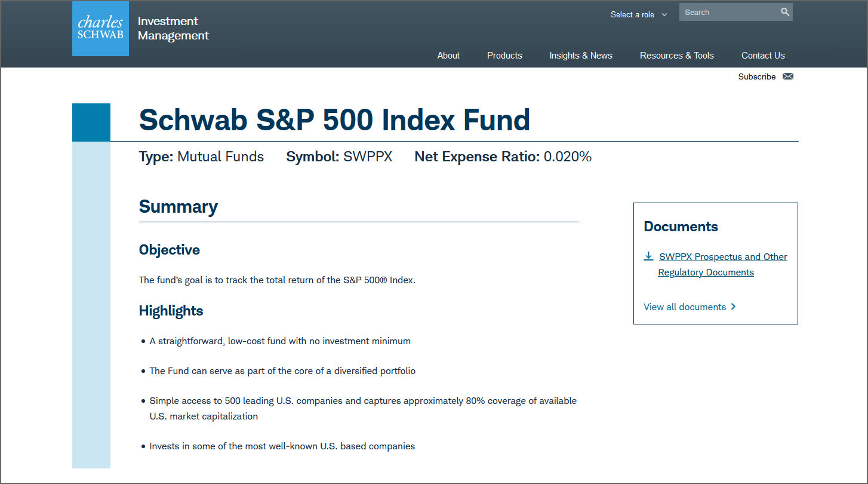Click the Schwab S&P 500 Index Fund title
This screenshot has width=868, height=484.
point(334,120)
